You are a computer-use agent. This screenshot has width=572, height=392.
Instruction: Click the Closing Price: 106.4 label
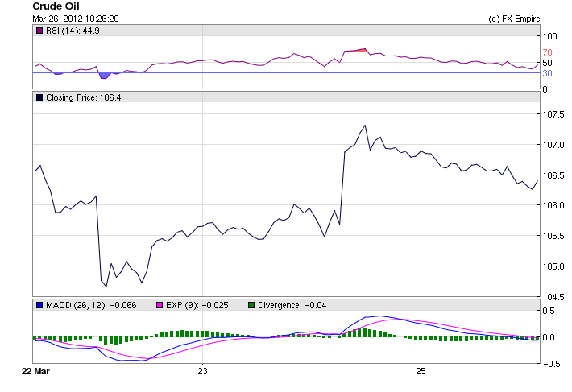click(x=84, y=97)
